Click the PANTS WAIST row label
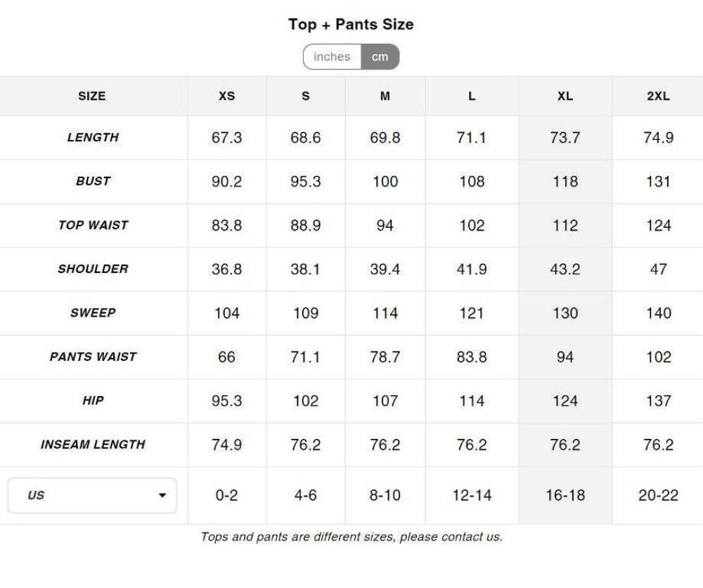 coord(93,357)
